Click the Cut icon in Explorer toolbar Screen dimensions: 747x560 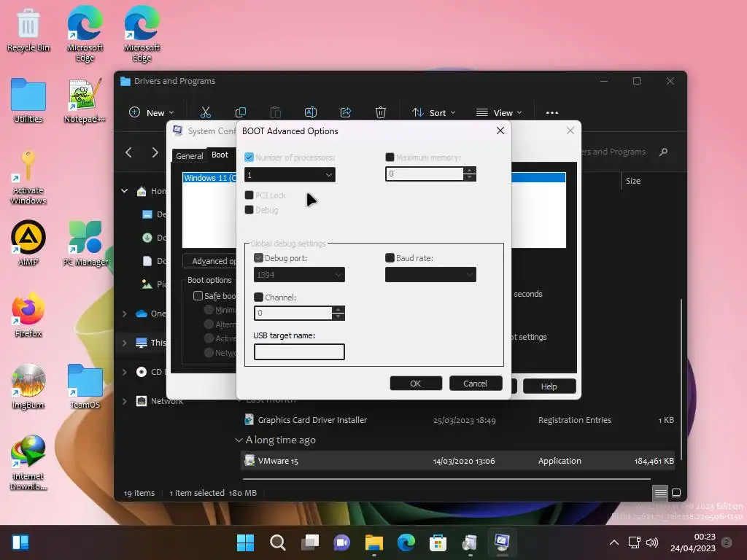[205, 112]
